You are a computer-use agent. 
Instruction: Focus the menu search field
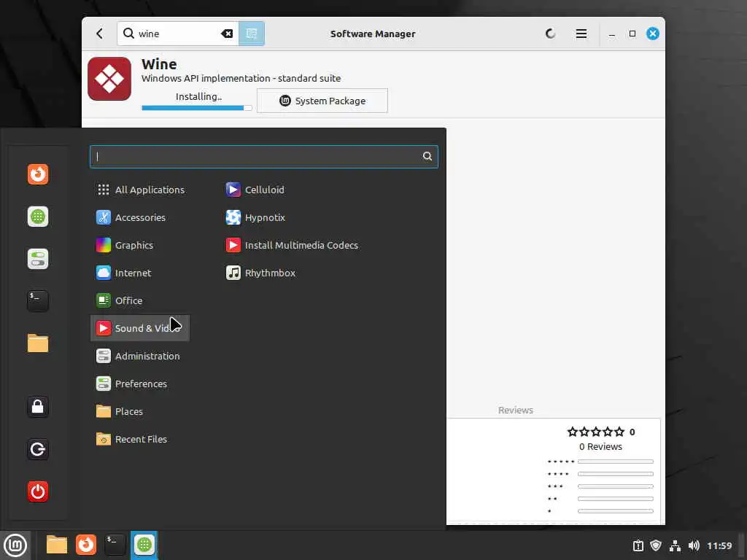coord(264,157)
